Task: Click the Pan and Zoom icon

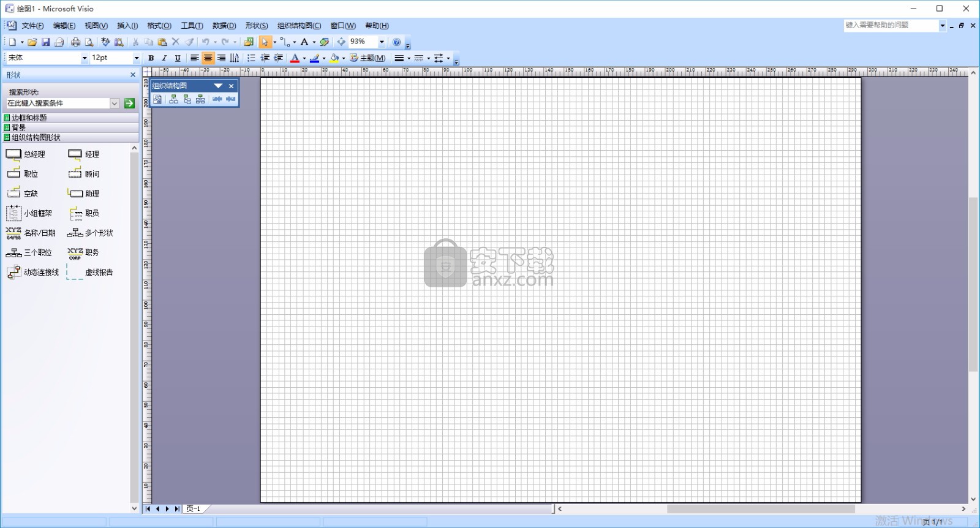Action: (x=341, y=42)
